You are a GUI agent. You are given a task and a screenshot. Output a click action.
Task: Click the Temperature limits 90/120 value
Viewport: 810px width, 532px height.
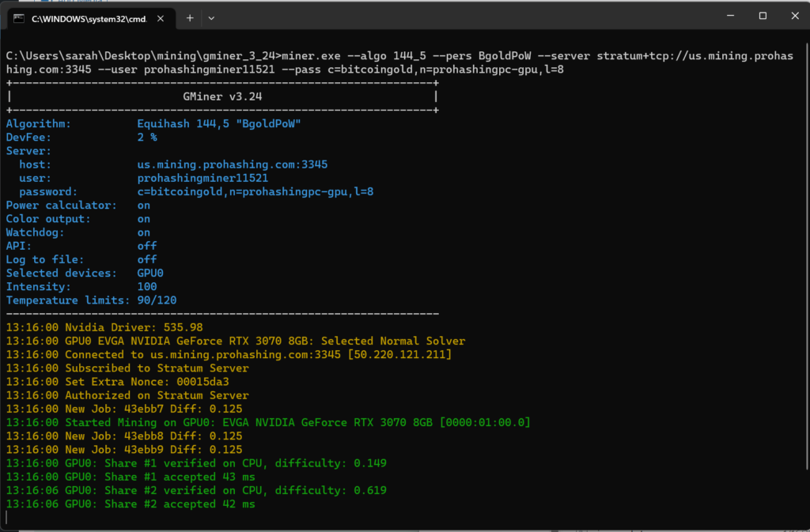[x=157, y=300]
